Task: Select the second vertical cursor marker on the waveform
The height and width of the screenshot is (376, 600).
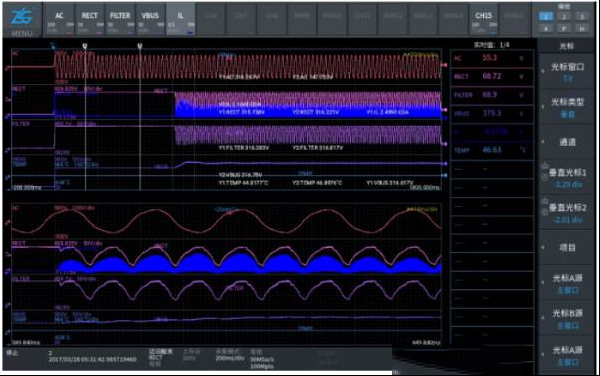Action: tap(140, 46)
